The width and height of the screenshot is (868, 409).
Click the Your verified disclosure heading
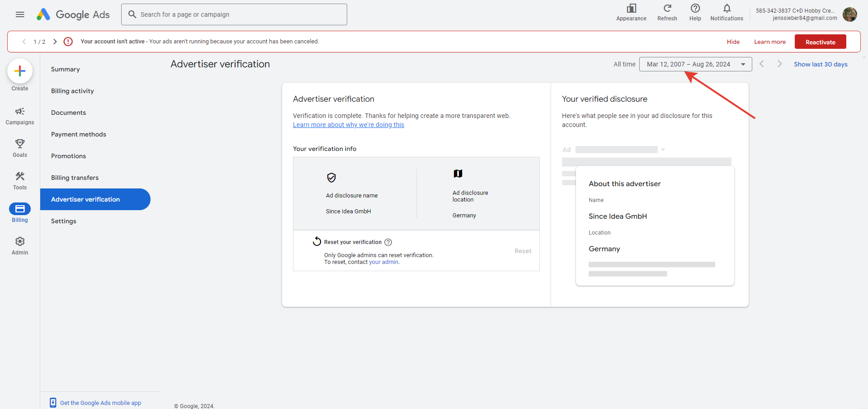point(604,99)
